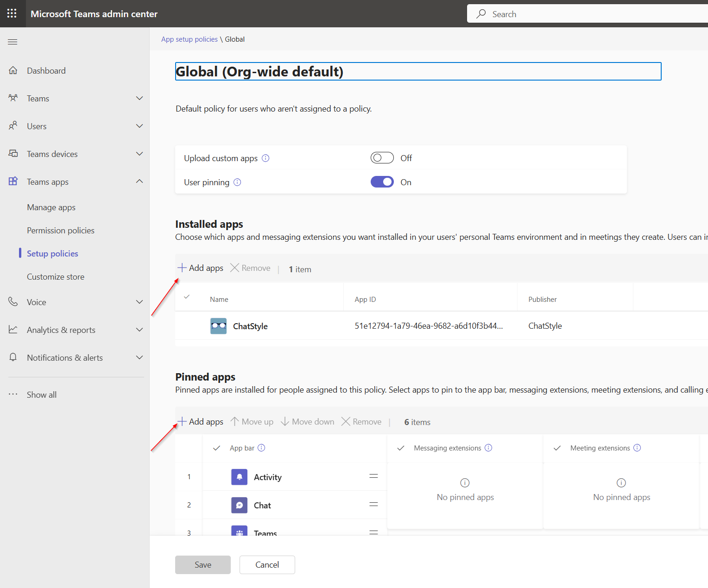Viewport: 708px width, 588px height.
Task: Open info tooltip for Upload custom apps
Action: tap(265, 158)
